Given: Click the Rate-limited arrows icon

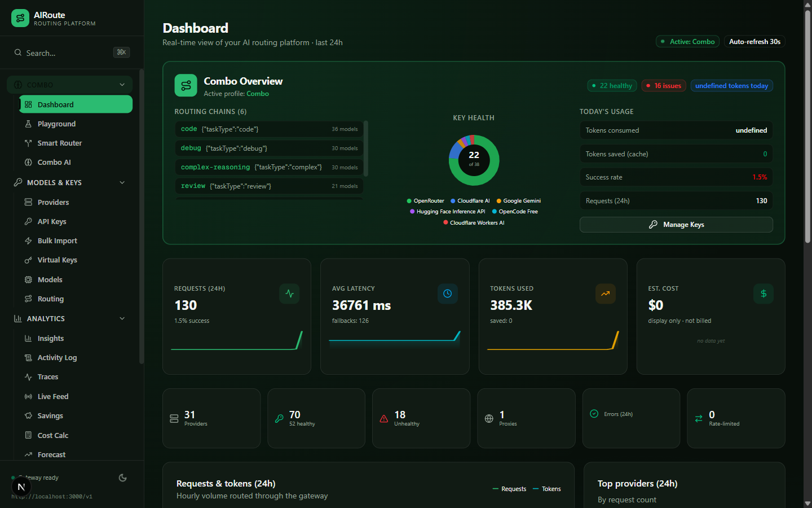Looking at the screenshot, I should point(699,418).
